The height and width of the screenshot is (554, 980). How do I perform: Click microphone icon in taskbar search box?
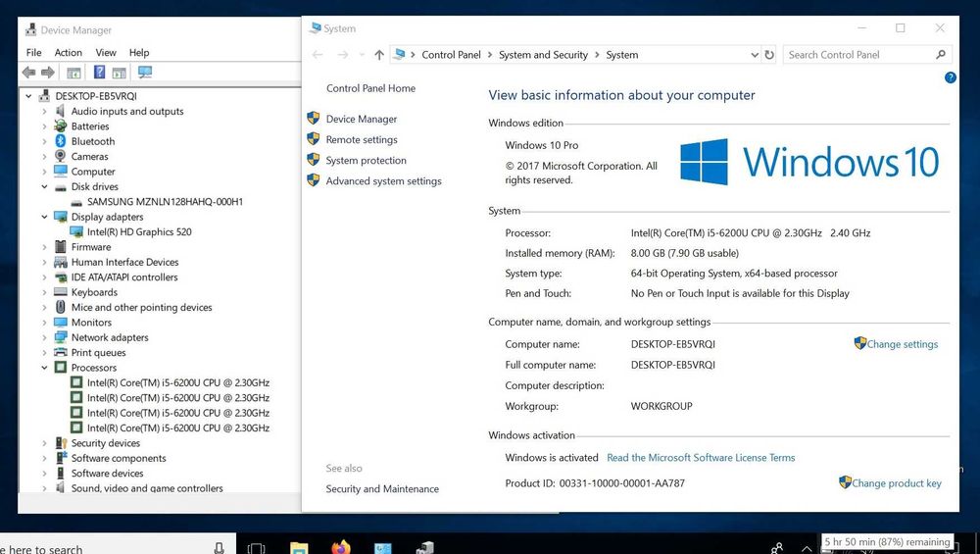[219, 548]
